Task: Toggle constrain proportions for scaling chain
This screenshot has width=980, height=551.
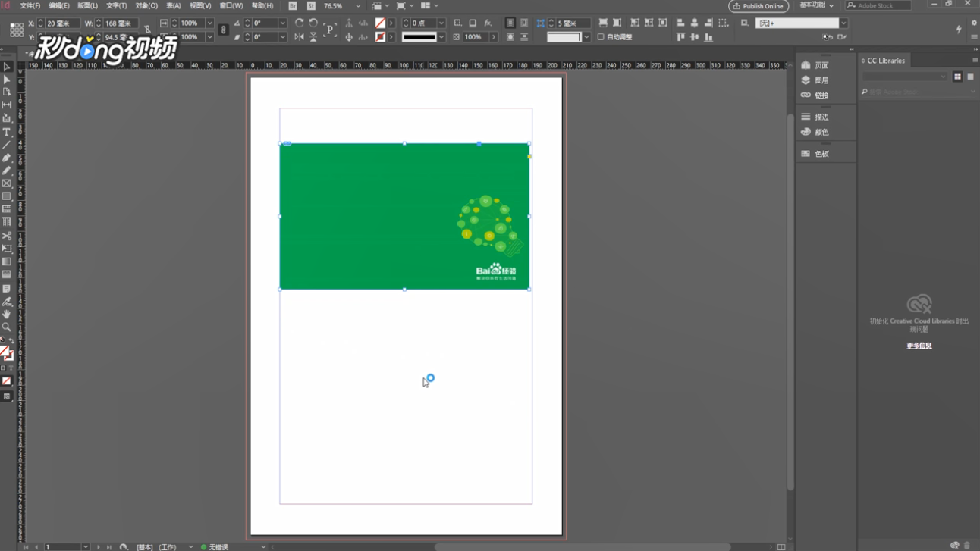Action: (x=223, y=30)
